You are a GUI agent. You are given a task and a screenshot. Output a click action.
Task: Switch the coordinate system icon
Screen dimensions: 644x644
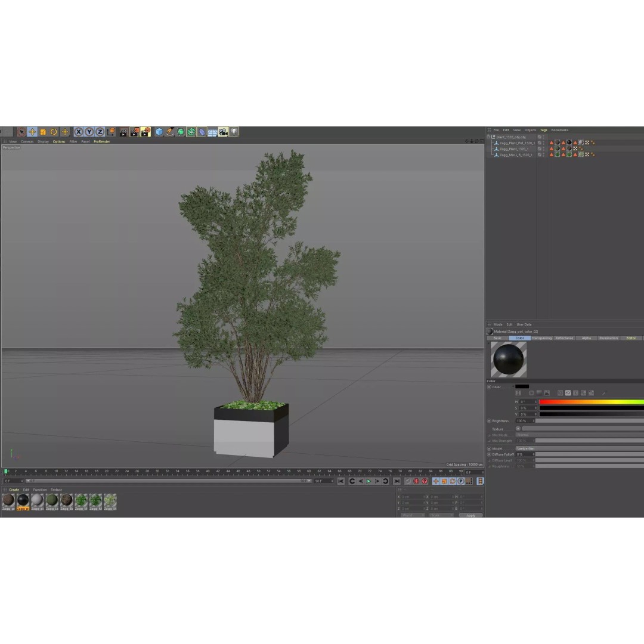pyautogui.click(x=111, y=132)
